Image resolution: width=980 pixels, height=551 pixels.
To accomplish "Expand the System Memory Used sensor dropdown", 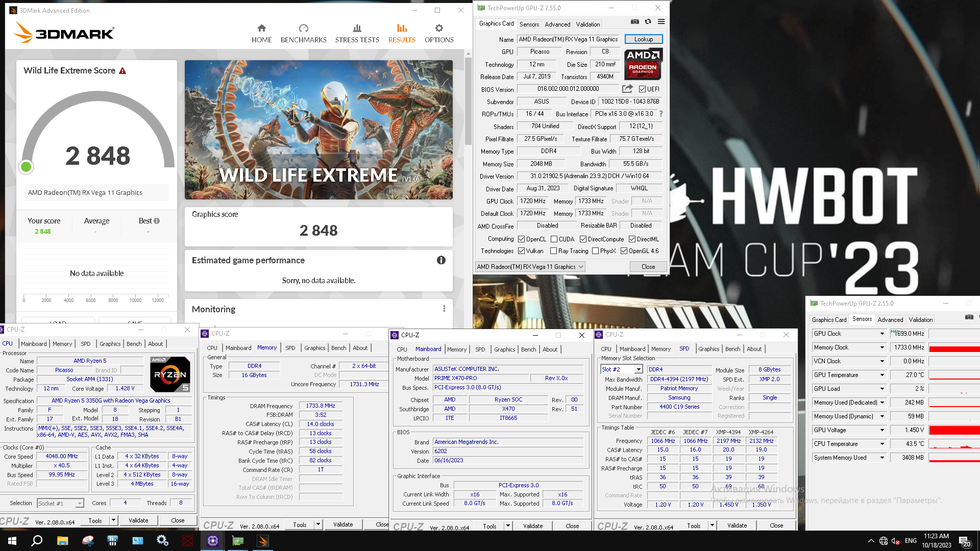I will tap(882, 458).
